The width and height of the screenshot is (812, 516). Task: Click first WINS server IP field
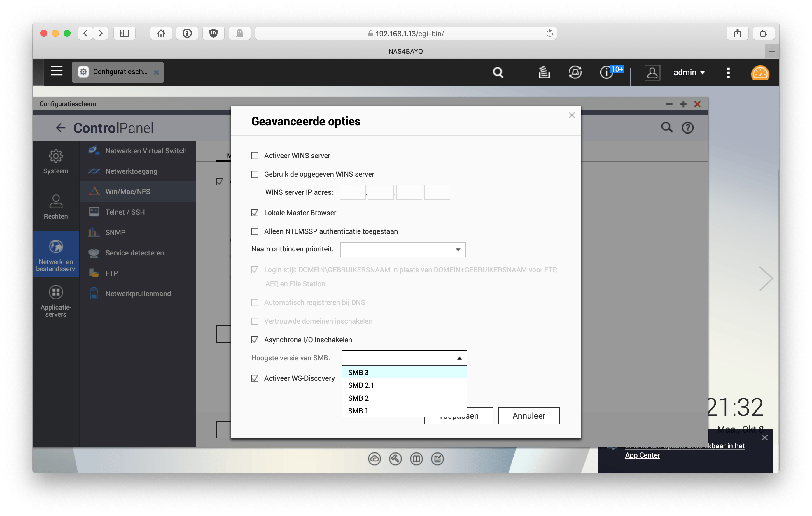coord(352,192)
